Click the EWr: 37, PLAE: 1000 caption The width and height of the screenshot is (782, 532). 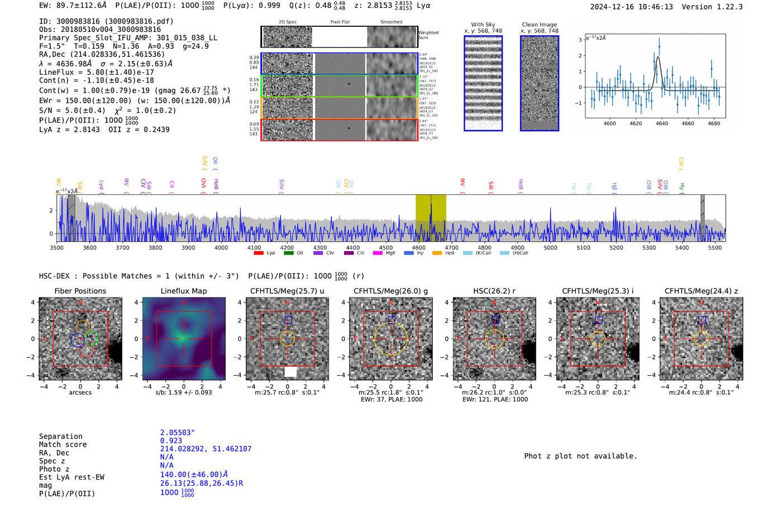click(x=391, y=400)
